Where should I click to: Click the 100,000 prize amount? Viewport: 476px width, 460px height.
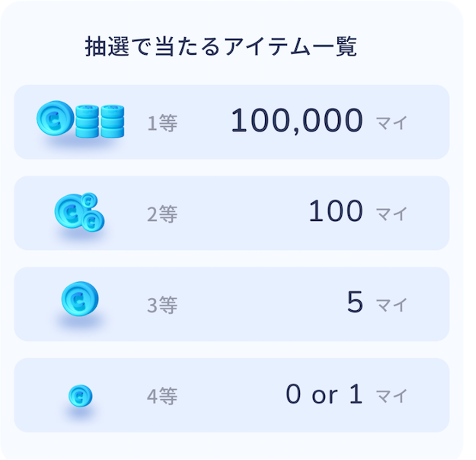[297, 121]
